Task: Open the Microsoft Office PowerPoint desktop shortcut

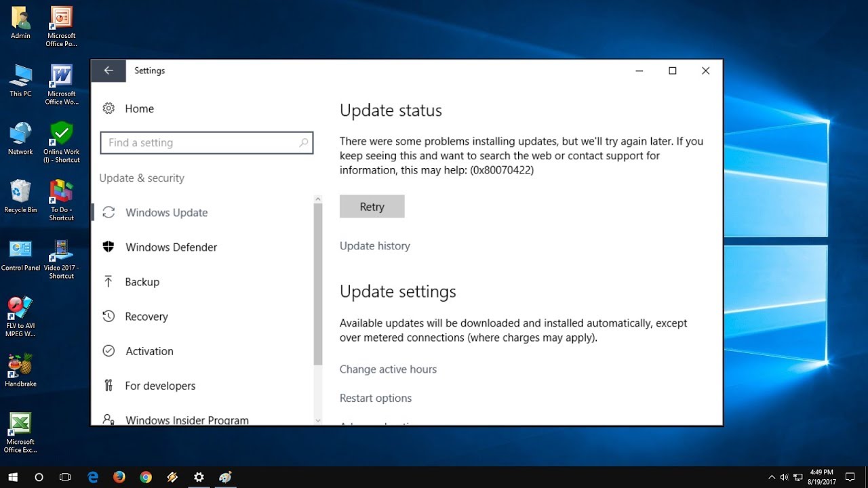Action: coord(61,27)
